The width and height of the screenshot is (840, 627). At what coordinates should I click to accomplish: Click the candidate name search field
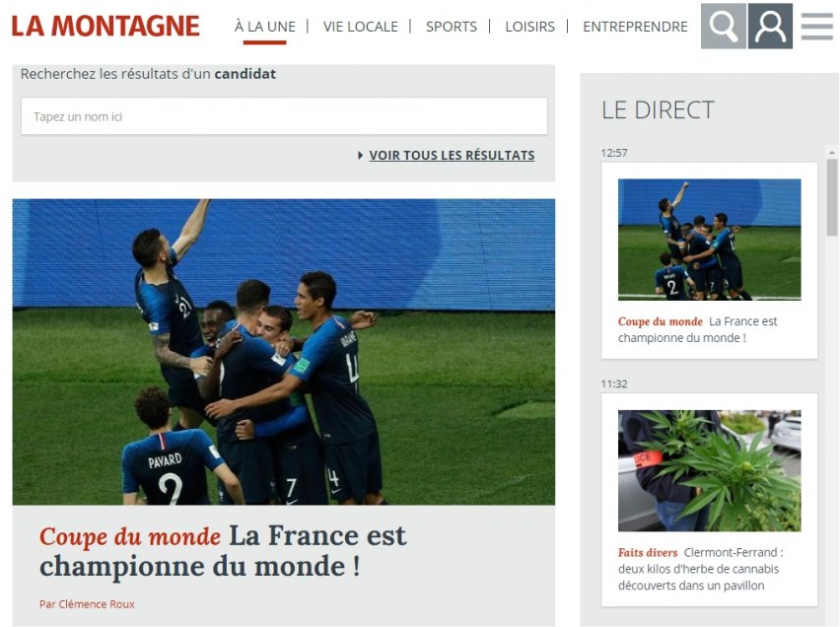[x=284, y=116]
